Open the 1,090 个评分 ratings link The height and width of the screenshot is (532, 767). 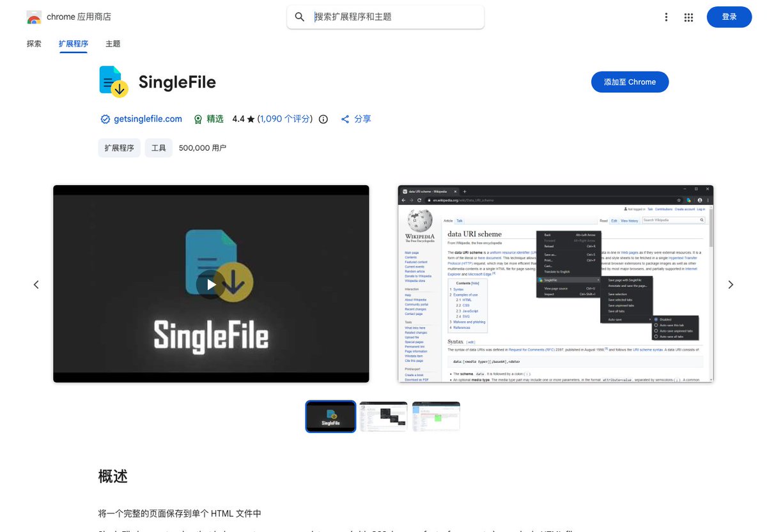pos(286,119)
